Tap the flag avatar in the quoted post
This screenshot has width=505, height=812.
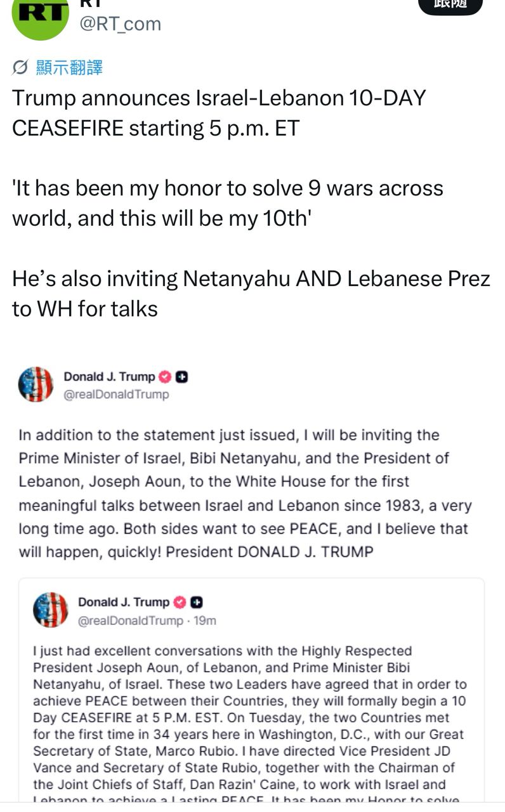[x=51, y=610]
